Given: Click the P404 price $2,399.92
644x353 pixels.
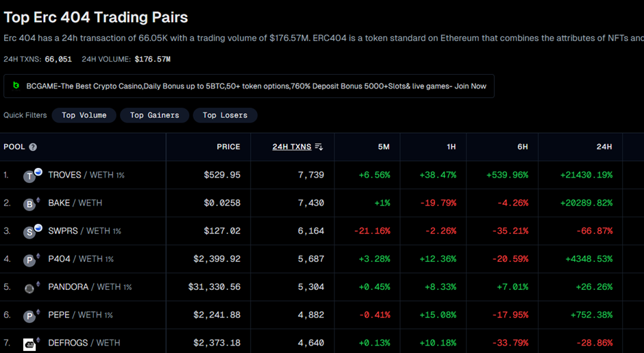Looking at the screenshot, I should (217, 259).
